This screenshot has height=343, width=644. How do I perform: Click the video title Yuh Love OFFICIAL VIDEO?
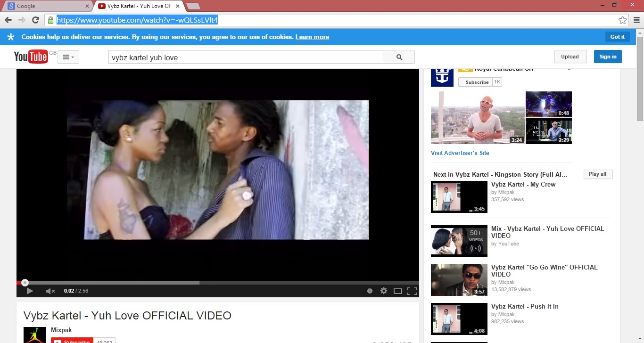point(127,316)
